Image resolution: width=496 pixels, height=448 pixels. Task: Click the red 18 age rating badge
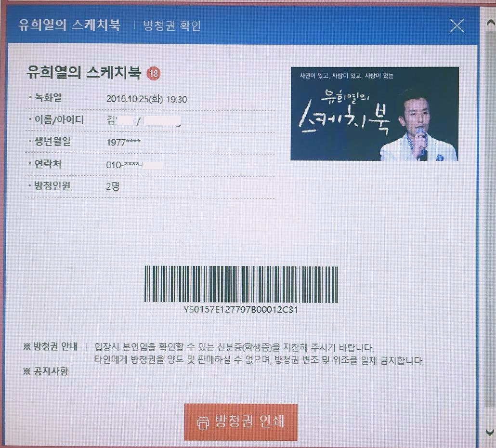(154, 73)
